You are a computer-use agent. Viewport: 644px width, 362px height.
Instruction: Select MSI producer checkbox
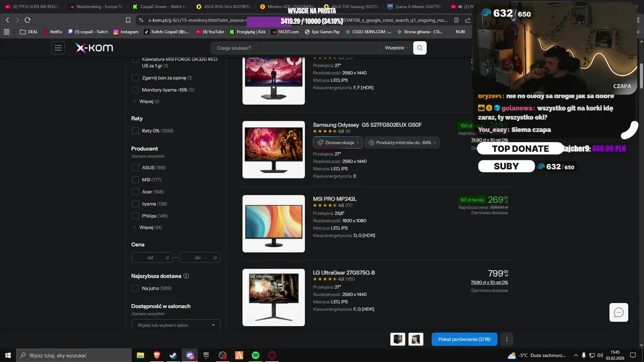(x=135, y=179)
